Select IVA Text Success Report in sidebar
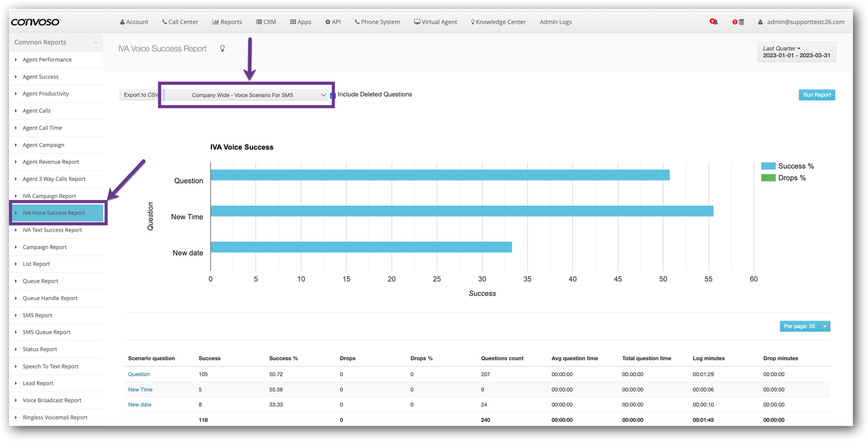Image resolution: width=868 pixels, height=441 pixels. (52, 230)
